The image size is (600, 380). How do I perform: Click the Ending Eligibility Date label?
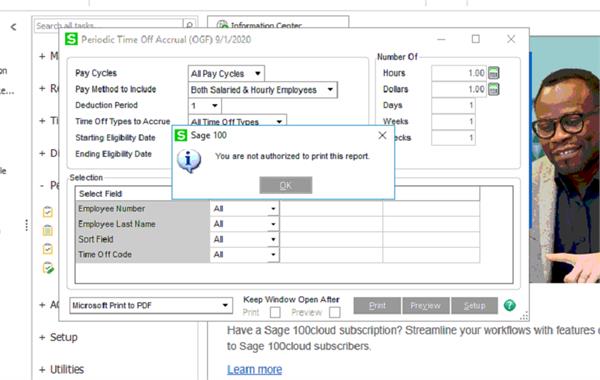pos(113,154)
